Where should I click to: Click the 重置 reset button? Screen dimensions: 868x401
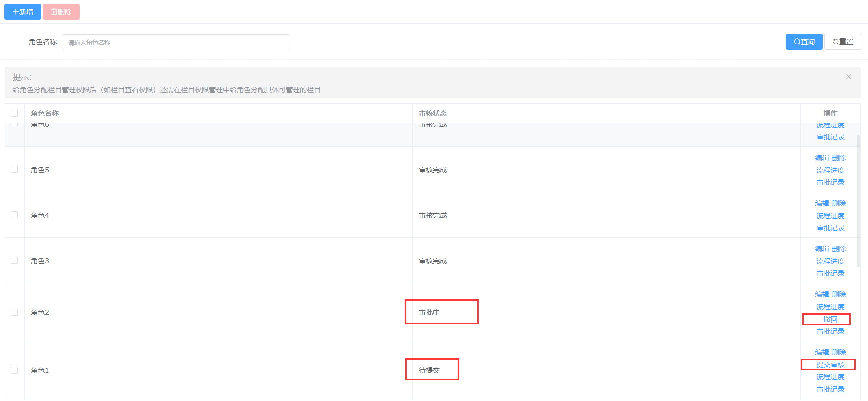click(843, 42)
